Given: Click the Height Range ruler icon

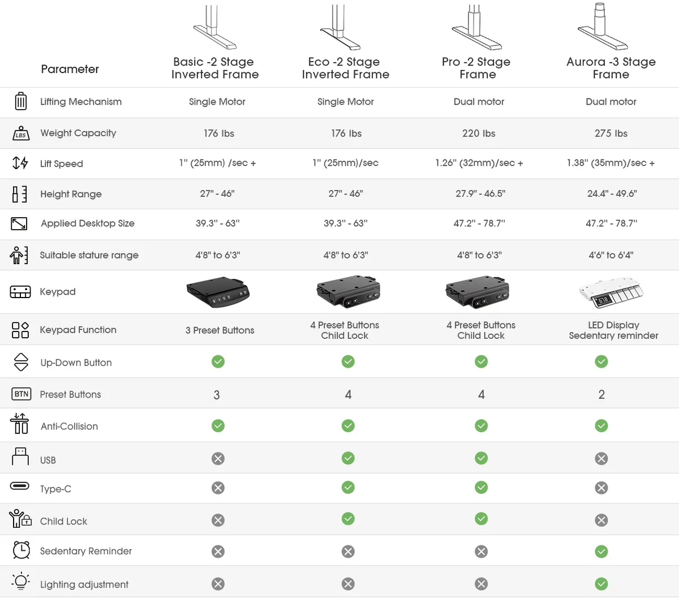Looking at the screenshot, I should click(20, 194).
